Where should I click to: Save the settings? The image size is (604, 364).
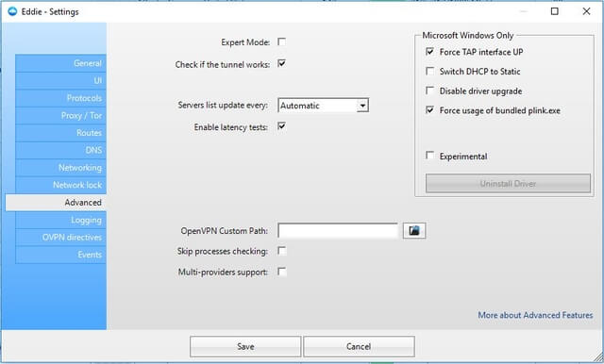click(x=245, y=346)
